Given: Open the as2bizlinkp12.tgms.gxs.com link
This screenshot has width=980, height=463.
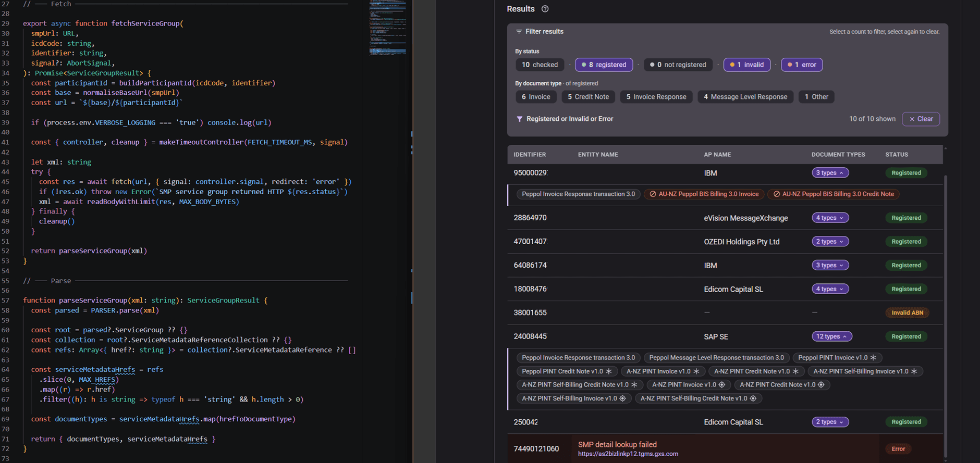Looking at the screenshot, I should tap(628, 454).
